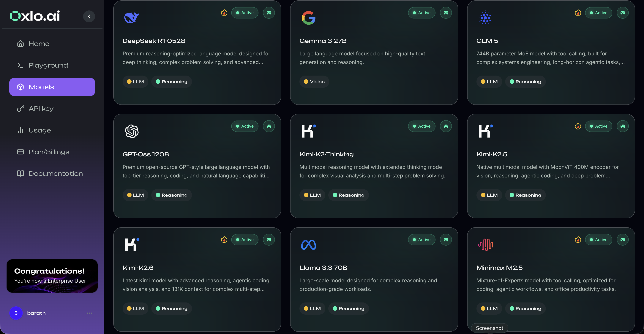Click the LLM tag on Kimi-K2.5
Viewport: 644px width, 334px height.
pyautogui.click(x=489, y=195)
